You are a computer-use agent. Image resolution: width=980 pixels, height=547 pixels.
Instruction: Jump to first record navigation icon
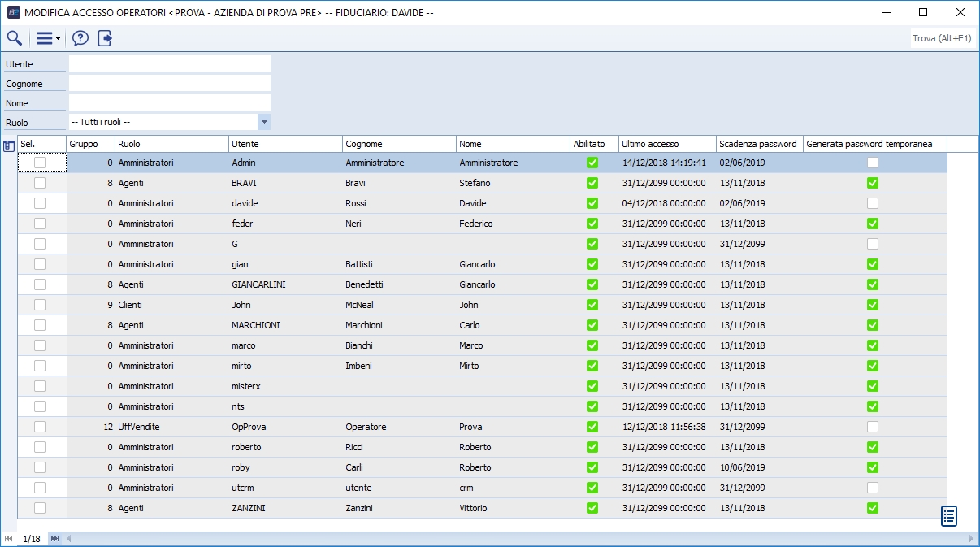point(9,539)
